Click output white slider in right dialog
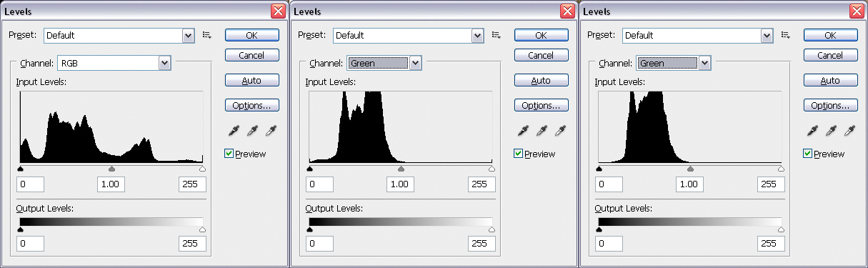The image size is (868, 268). click(x=781, y=229)
